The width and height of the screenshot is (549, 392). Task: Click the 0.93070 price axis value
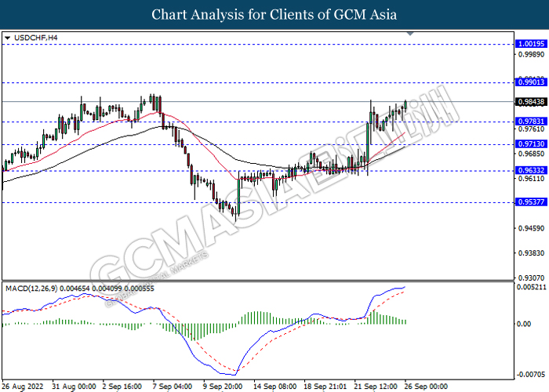[x=531, y=278]
